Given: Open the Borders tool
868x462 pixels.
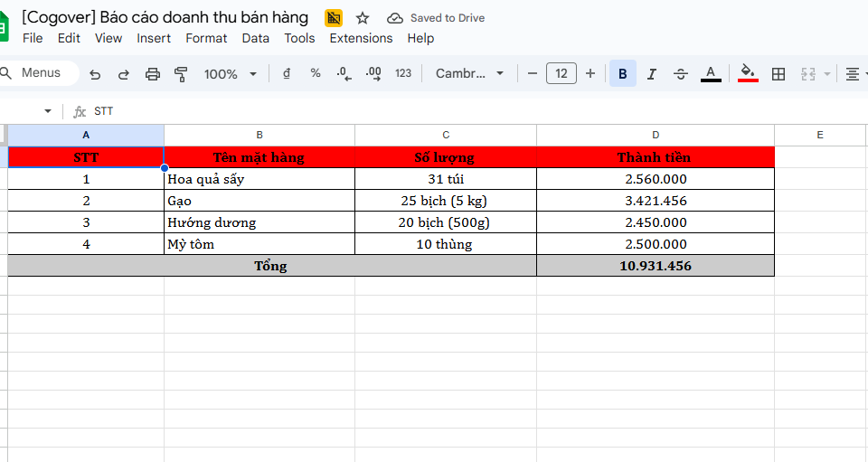Looking at the screenshot, I should [778, 73].
